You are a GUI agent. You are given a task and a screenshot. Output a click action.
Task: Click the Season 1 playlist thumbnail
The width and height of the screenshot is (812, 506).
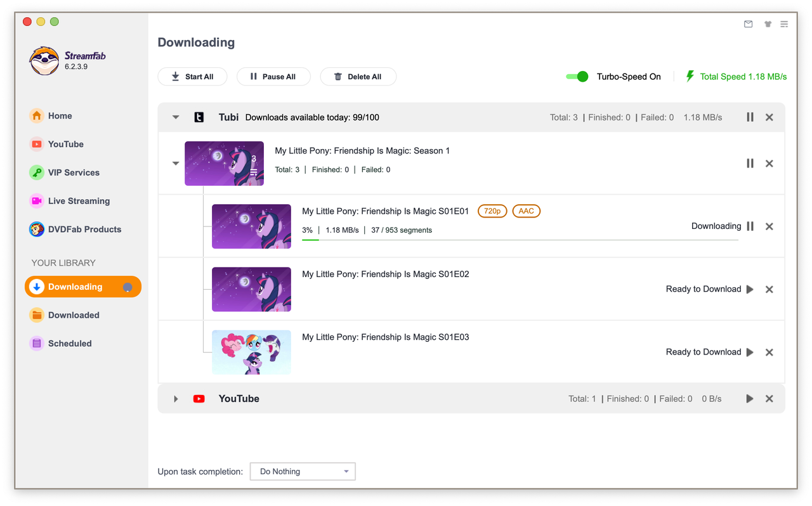pyautogui.click(x=224, y=164)
